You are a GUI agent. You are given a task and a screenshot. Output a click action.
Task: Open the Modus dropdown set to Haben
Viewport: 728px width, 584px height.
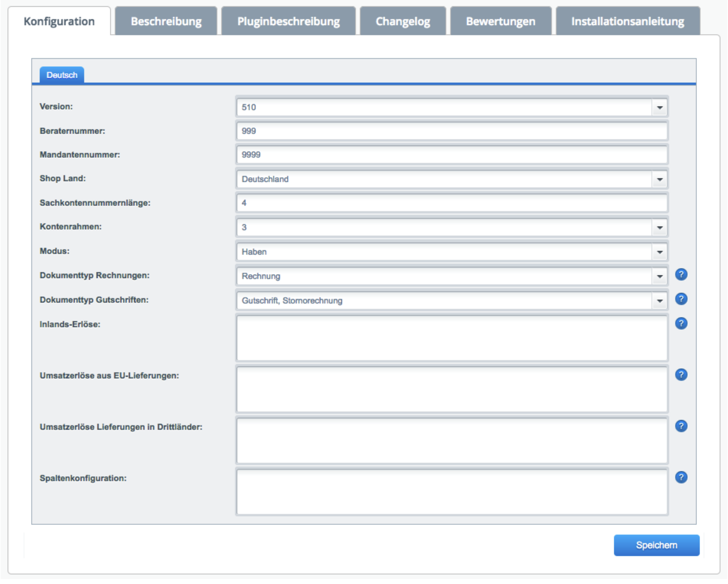tap(660, 252)
